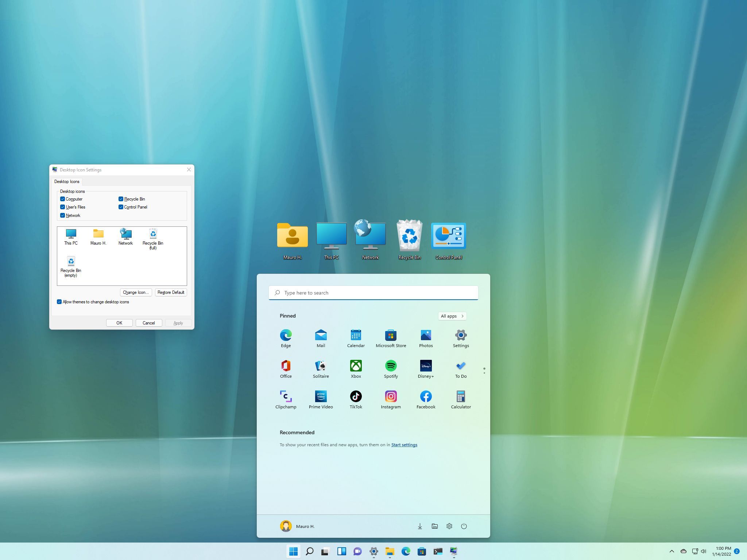
Task: Expand hidden icons in the system tray
Action: (671, 551)
